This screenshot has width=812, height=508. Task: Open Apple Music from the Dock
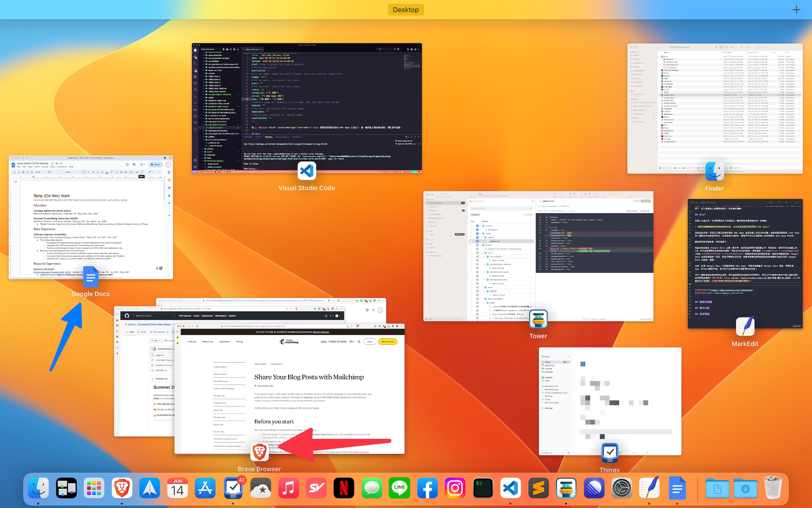pos(289,488)
